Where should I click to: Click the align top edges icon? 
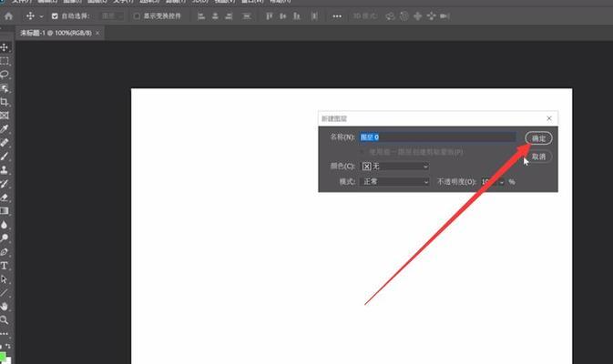click(269, 16)
